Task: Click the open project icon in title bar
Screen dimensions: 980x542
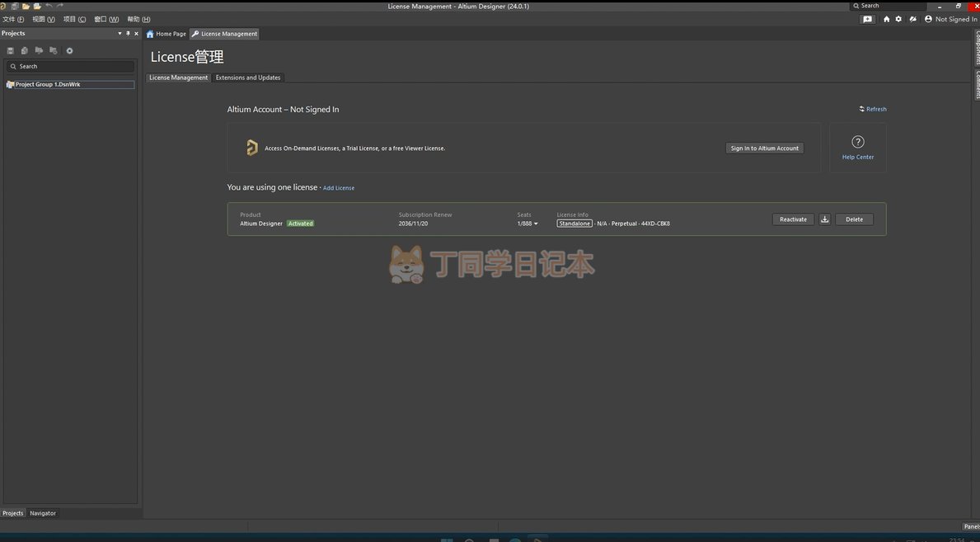Action: [37, 6]
